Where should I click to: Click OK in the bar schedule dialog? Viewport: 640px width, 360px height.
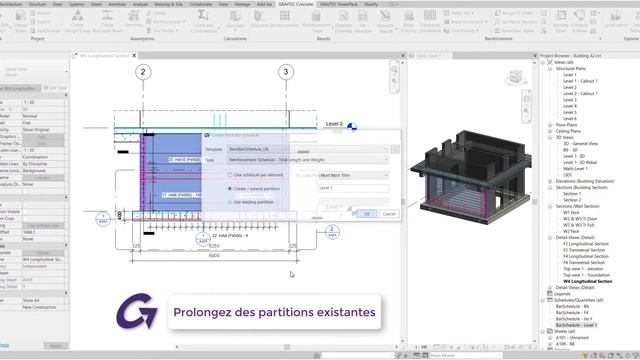[x=367, y=213]
